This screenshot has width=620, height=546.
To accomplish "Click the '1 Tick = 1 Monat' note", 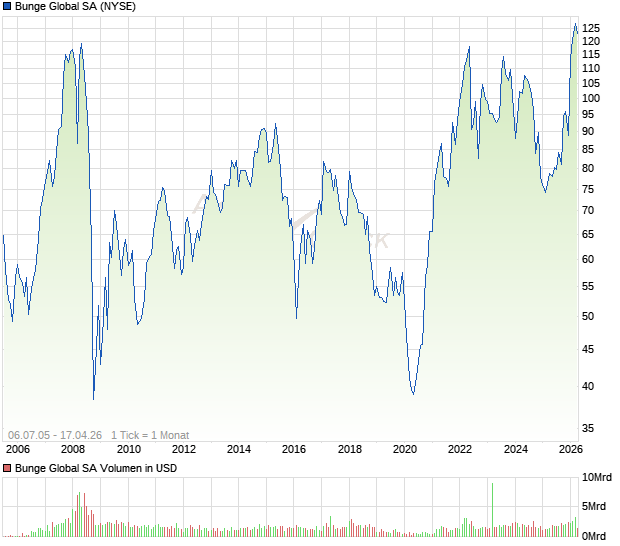I will 150,435.
